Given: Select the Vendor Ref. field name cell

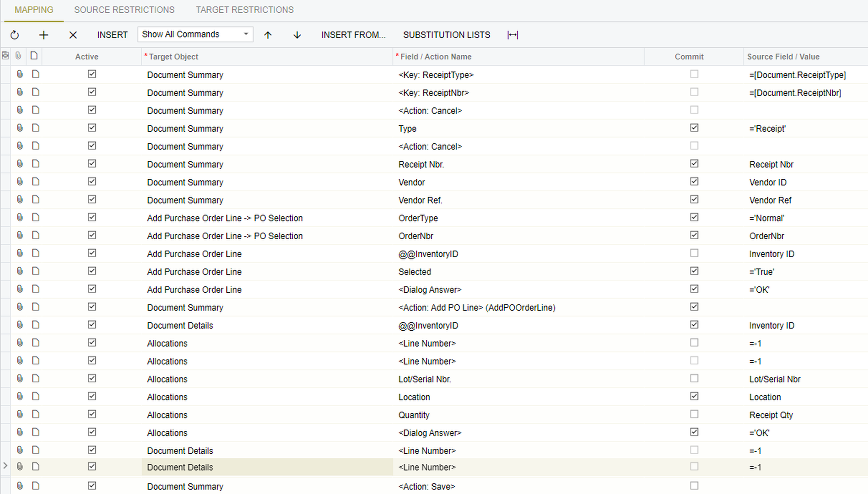Looking at the screenshot, I should 420,200.
